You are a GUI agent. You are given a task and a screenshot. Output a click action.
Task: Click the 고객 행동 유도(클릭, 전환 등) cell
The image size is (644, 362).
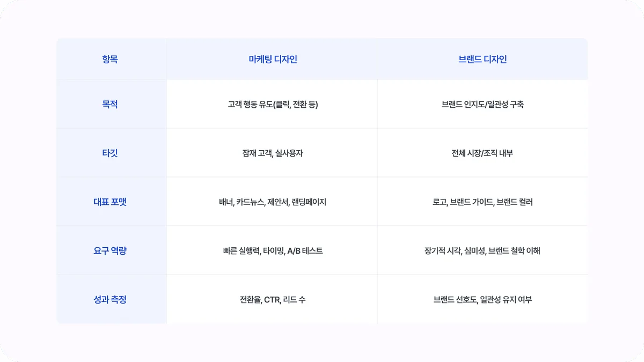[273, 105]
